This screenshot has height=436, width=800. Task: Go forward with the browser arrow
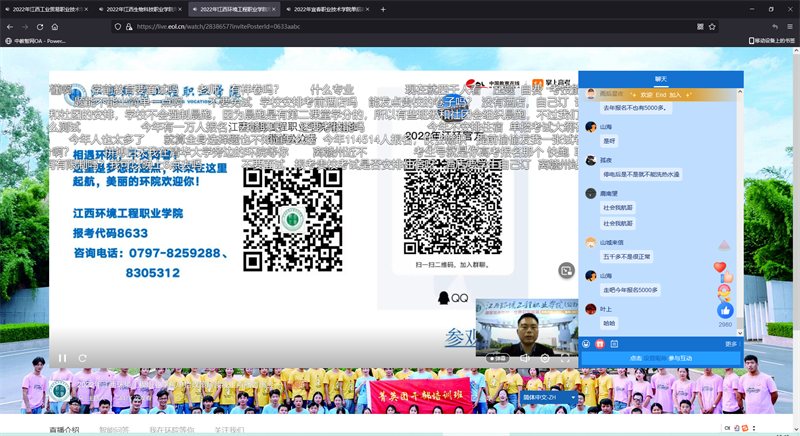coord(25,27)
